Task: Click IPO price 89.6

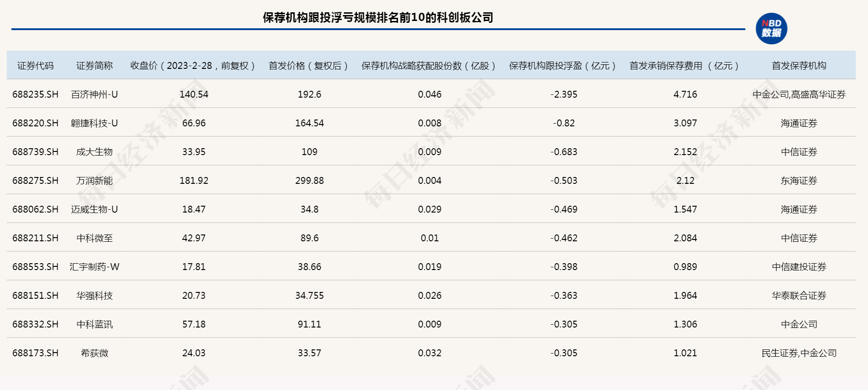Action: [x=309, y=238]
